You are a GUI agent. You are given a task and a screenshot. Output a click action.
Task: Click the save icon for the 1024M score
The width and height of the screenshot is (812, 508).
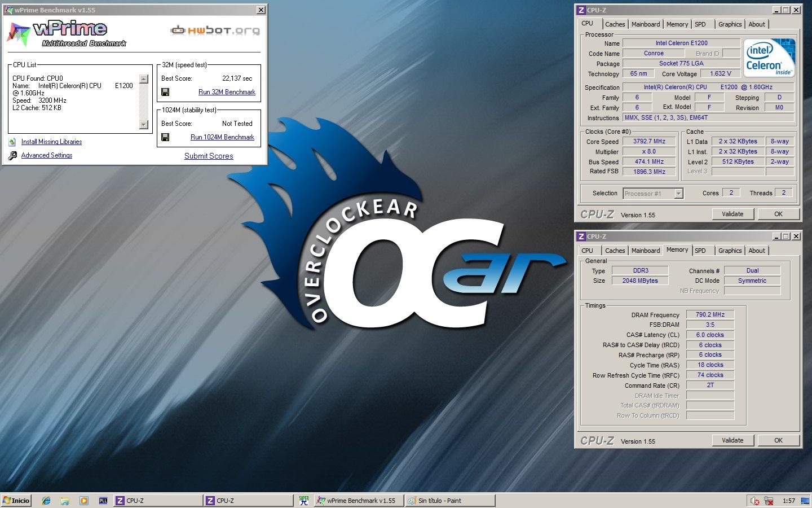point(165,137)
